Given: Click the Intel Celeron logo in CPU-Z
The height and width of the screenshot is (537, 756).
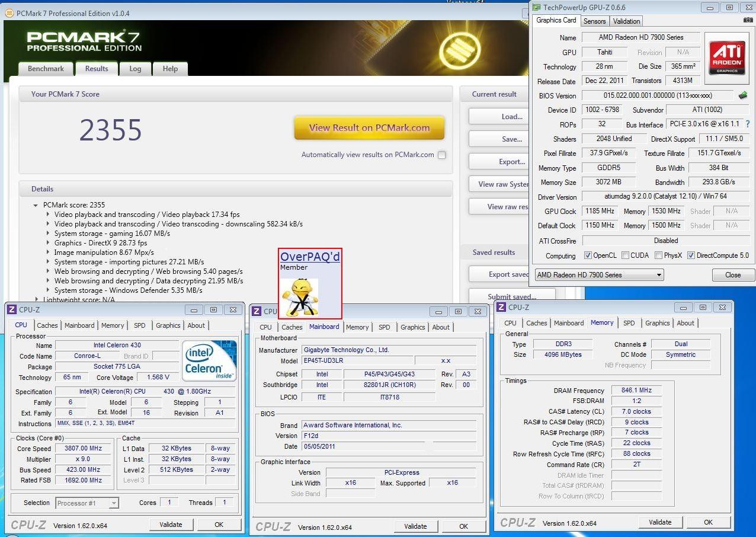Looking at the screenshot, I should pos(210,360).
